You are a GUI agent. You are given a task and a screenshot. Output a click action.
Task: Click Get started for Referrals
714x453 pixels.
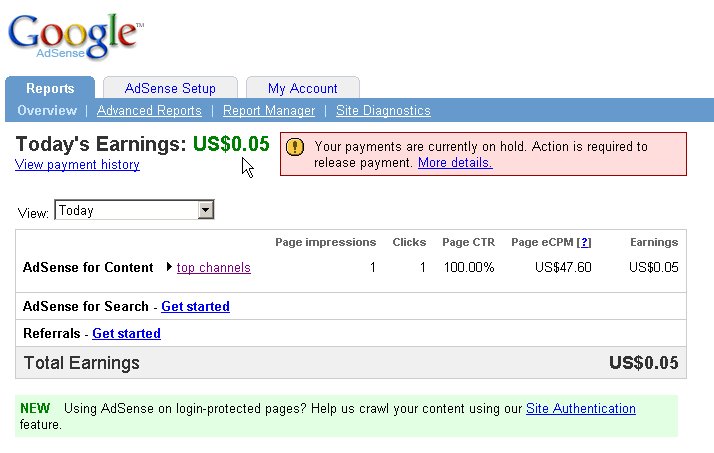tap(126, 333)
